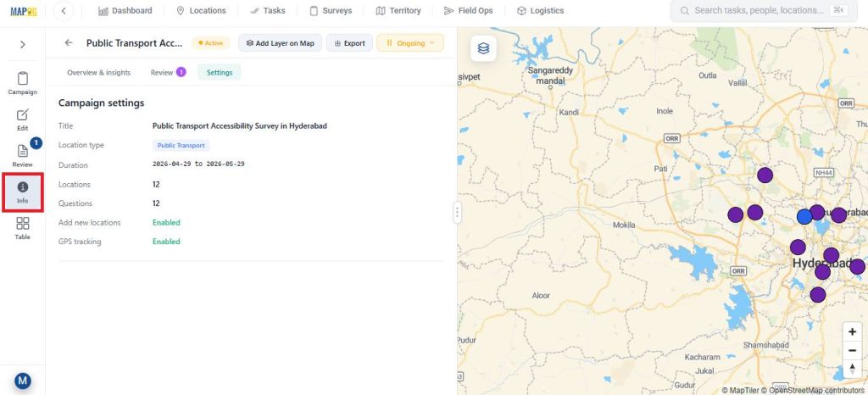Screen dimensions: 868x395
Task: Open the Dashboard menu
Action: [x=125, y=10]
